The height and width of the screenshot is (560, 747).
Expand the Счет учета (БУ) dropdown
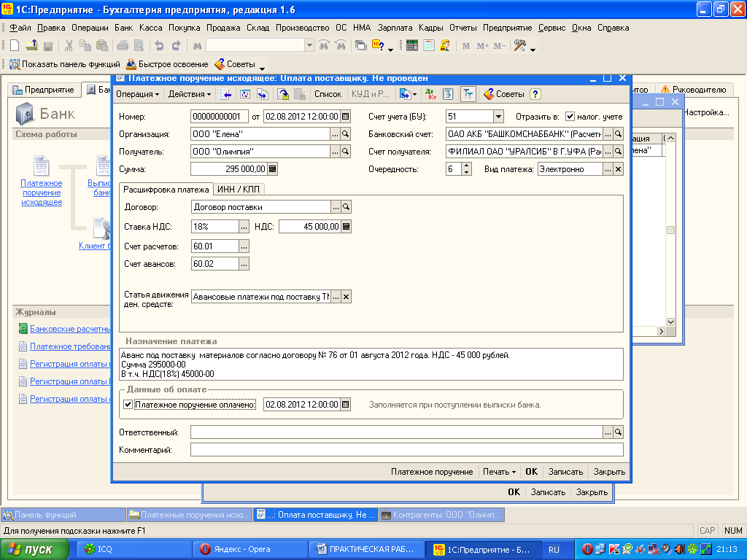[x=498, y=116]
